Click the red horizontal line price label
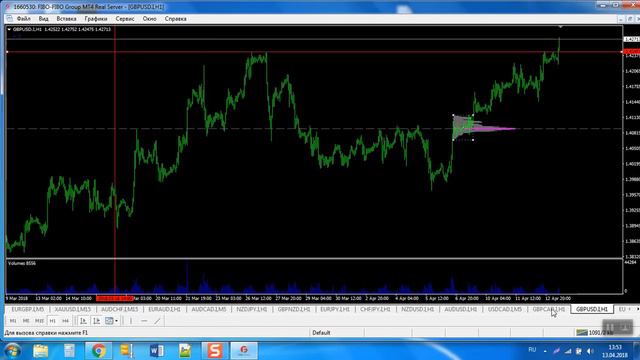Image resolution: width=640 pixels, height=360 pixels. (x=632, y=52)
